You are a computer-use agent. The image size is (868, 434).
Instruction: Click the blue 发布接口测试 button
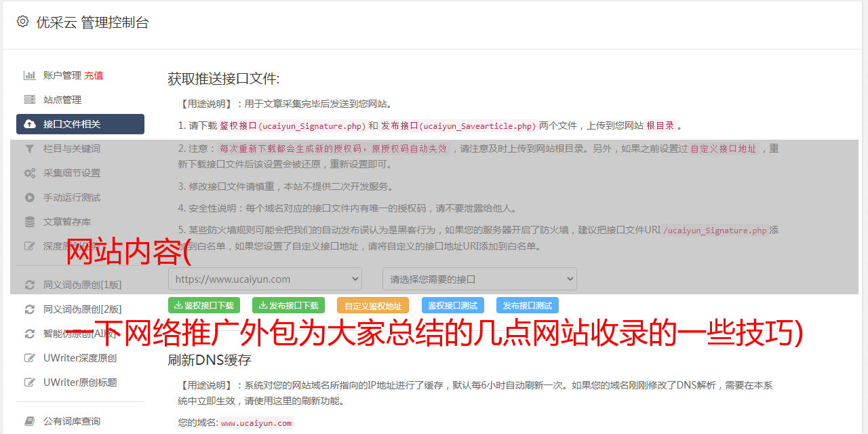[528, 305]
